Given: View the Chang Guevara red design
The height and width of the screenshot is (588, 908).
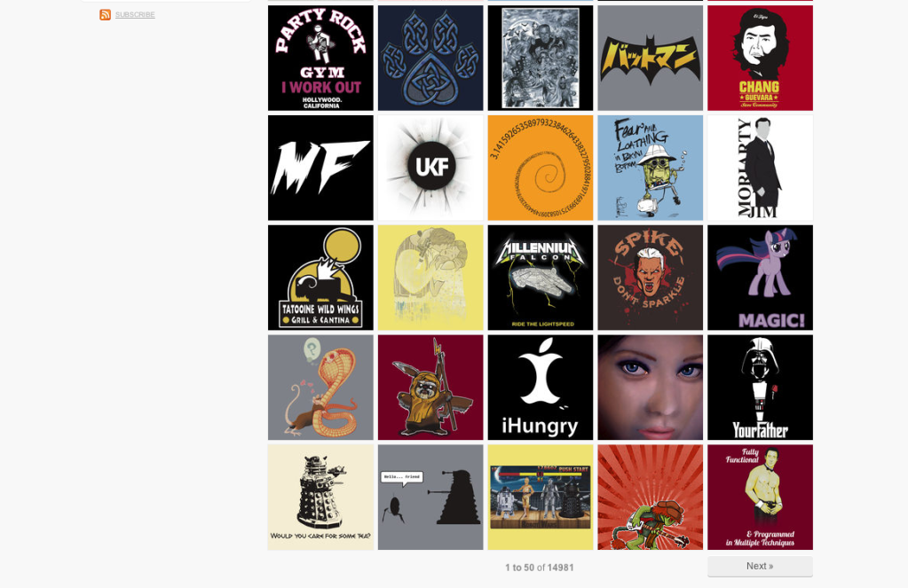Looking at the screenshot, I should point(760,58).
